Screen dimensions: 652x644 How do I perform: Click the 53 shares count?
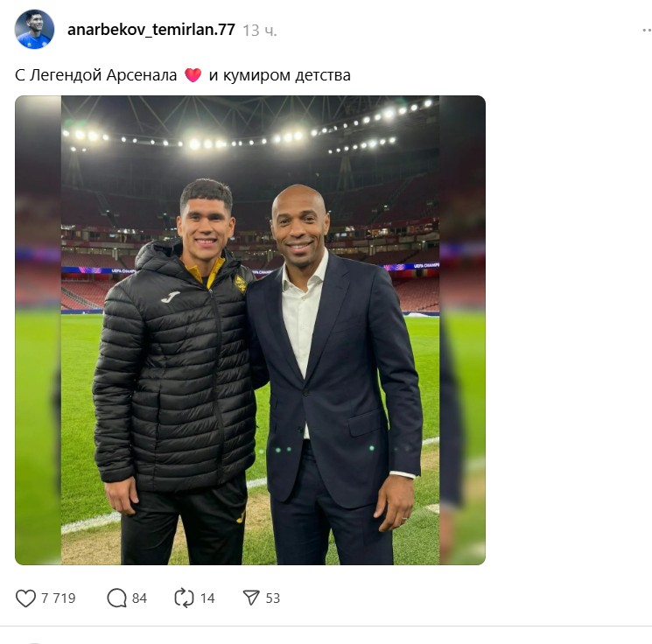273,598
